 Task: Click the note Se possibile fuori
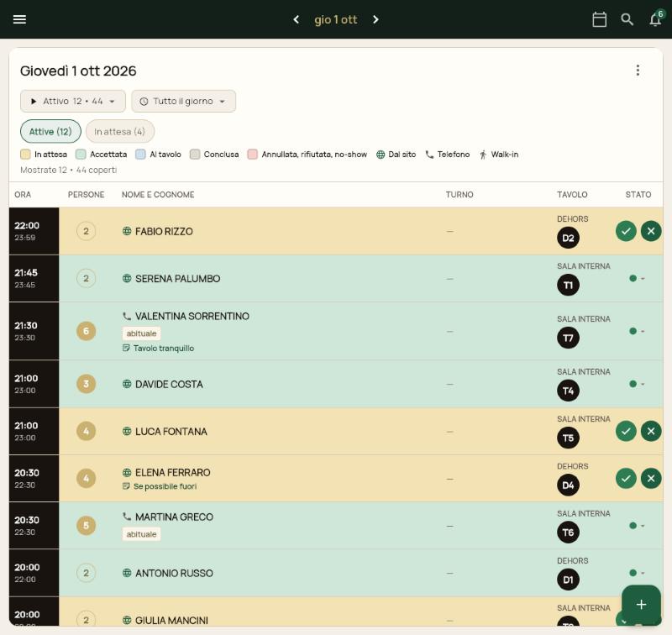(x=160, y=486)
